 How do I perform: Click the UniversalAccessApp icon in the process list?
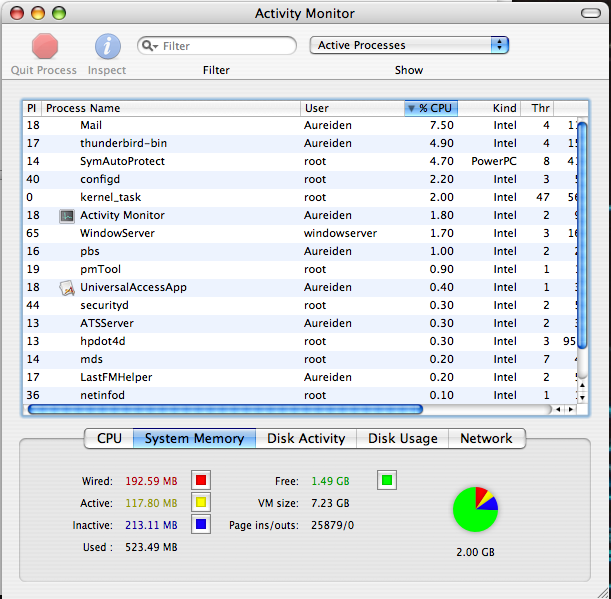(x=67, y=288)
